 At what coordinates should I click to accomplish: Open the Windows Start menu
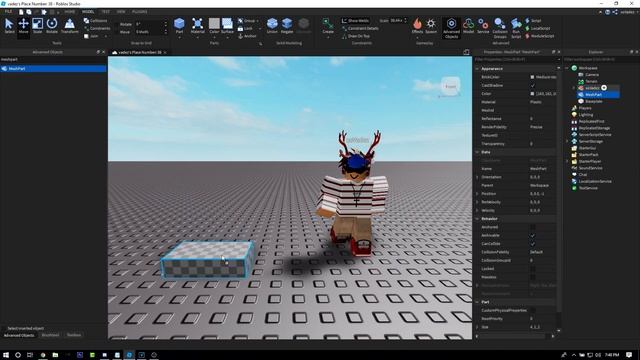pyautogui.click(x=6, y=355)
